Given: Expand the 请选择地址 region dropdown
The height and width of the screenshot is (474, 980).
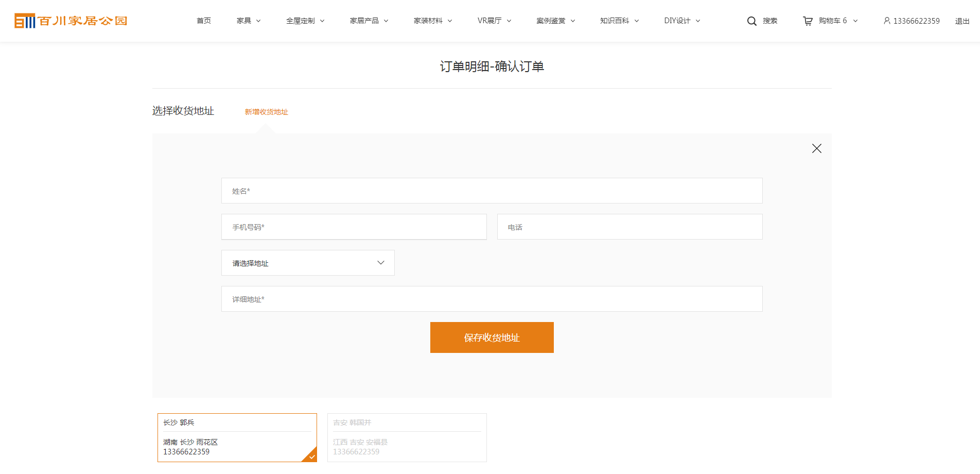Looking at the screenshot, I should 308,263.
